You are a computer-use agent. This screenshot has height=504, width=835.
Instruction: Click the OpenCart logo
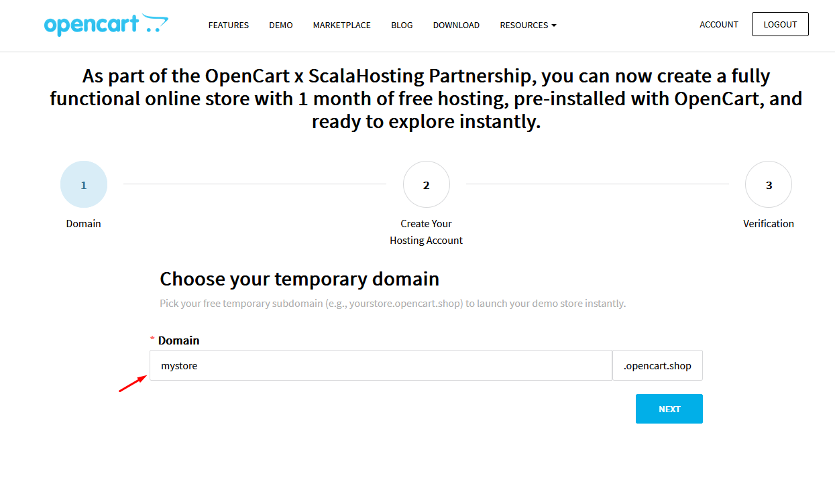coord(106,25)
